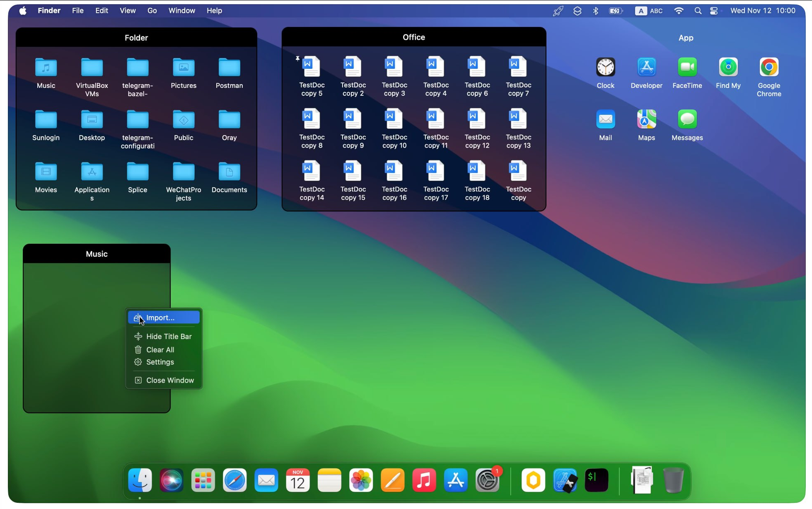Click Find My app icon
Viewport: 812px width, 509px height.
(728, 68)
